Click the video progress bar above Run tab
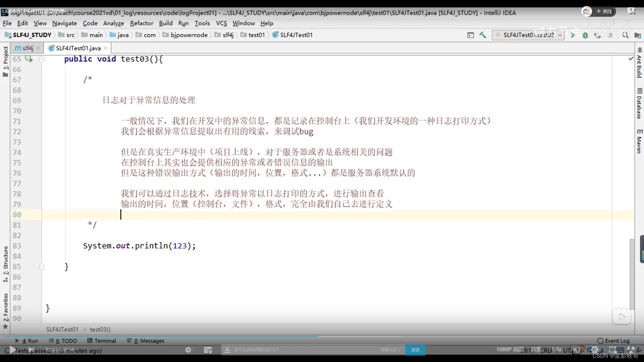 (322, 336)
